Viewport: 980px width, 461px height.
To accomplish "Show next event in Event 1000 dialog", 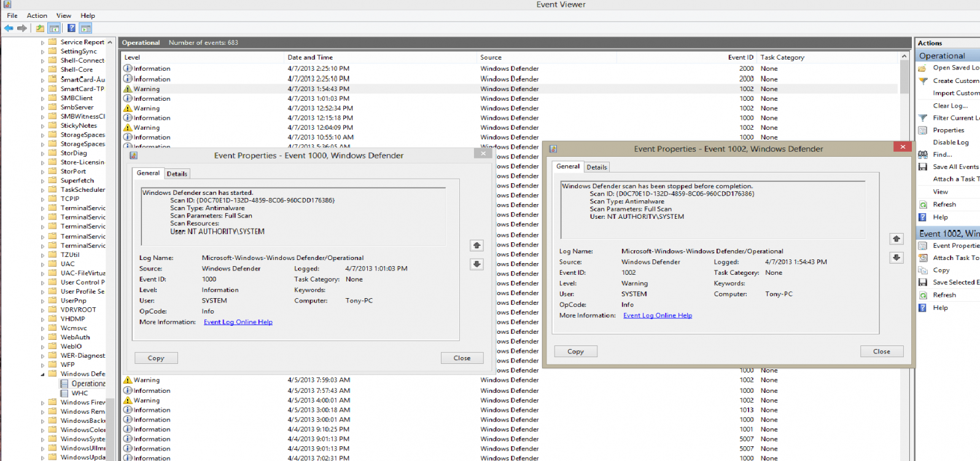I will 476,264.
